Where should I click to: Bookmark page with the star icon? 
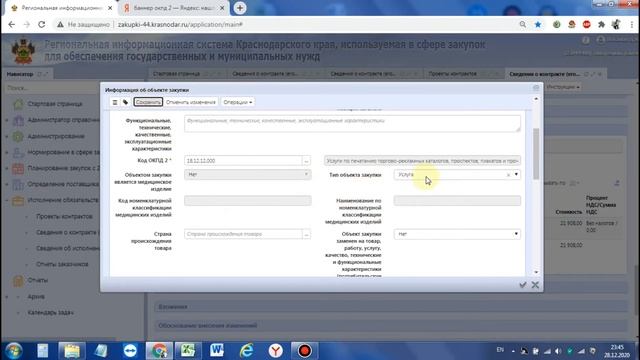tap(538, 24)
